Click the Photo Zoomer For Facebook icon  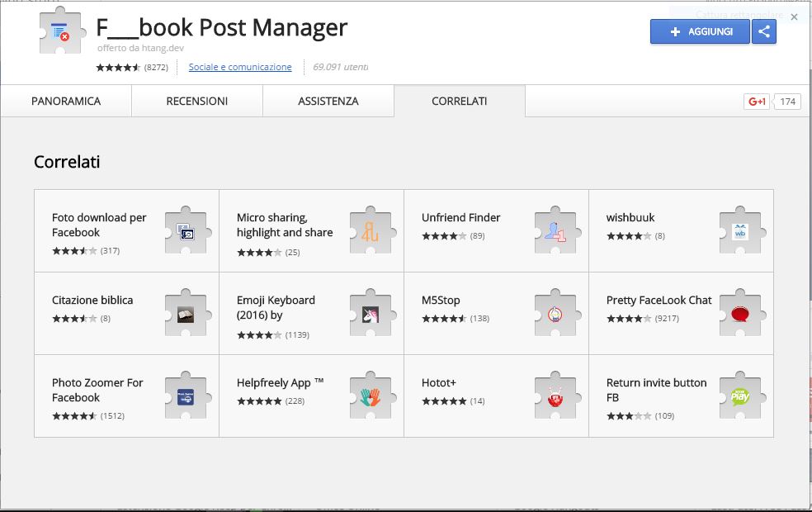tap(187, 396)
